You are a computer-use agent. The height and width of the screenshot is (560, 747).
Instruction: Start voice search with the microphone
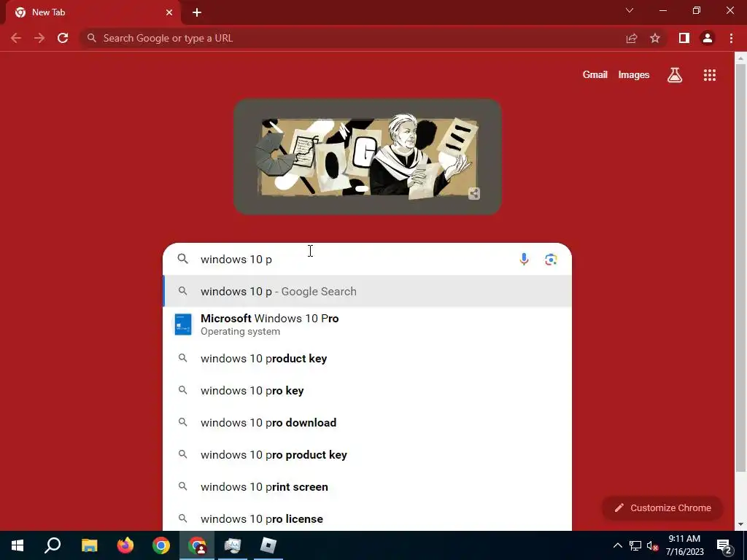point(524,259)
